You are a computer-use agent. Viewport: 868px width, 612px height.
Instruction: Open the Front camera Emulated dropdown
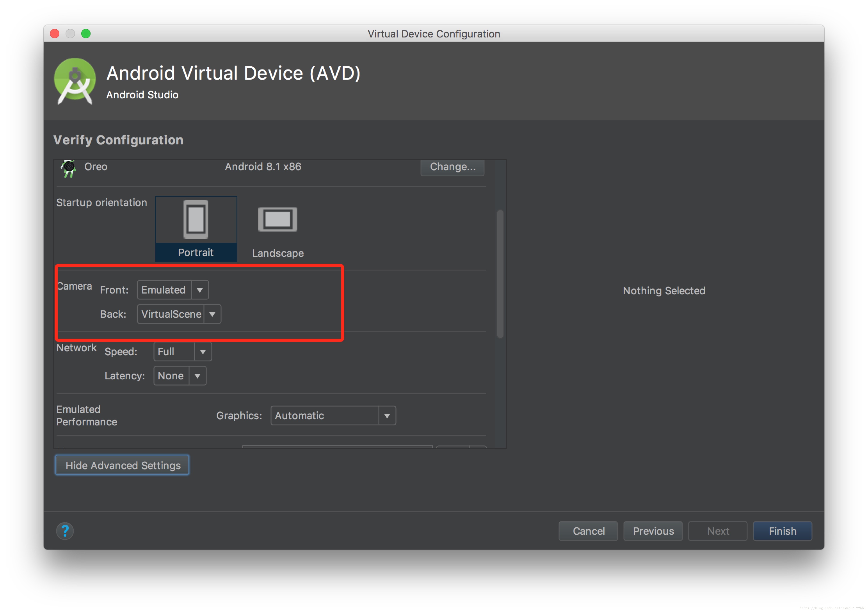point(173,290)
